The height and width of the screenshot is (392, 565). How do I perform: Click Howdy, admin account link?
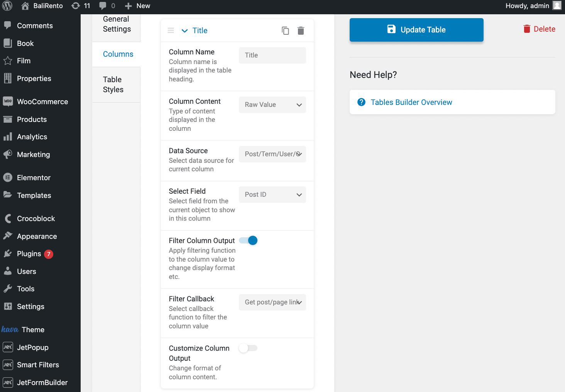[527, 6]
